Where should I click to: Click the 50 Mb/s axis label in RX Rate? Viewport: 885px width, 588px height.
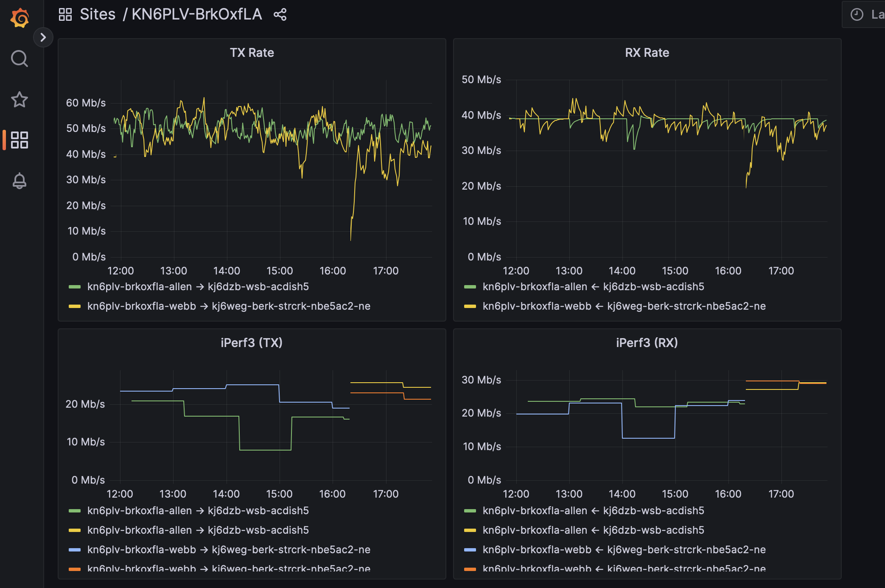481,80
